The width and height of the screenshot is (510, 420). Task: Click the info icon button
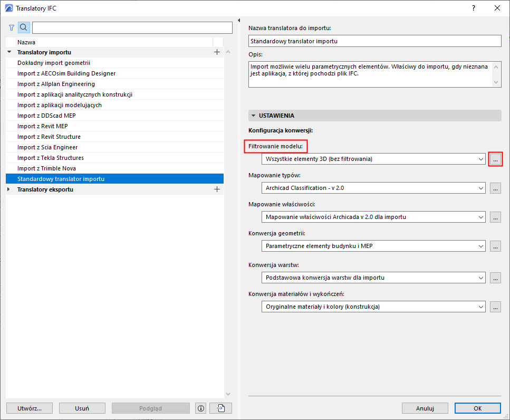[x=201, y=408]
